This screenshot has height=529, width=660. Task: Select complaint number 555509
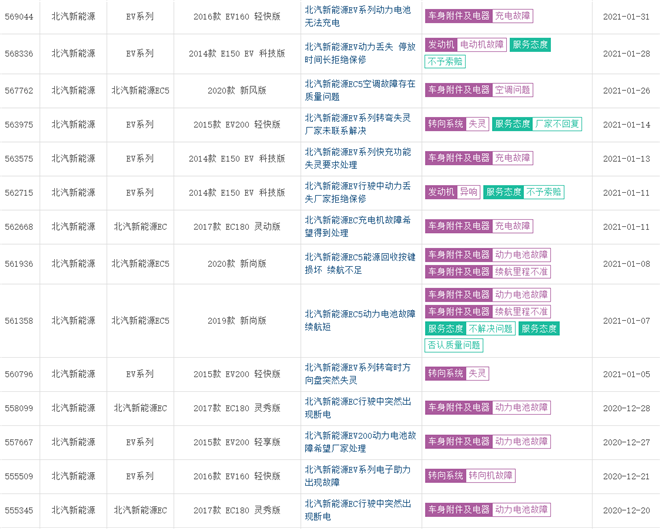pyautogui.click(x=19, y=476)
